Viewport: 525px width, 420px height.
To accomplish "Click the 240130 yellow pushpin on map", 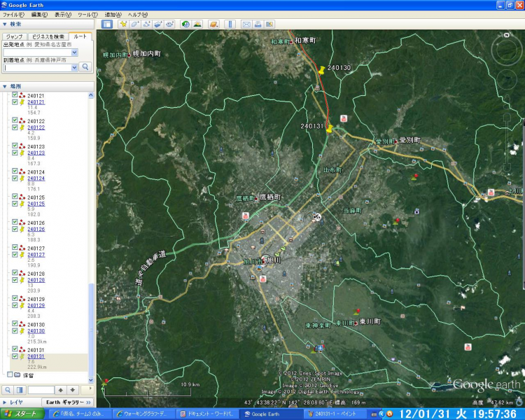I will pyautogui.click(x=321, y=70).
